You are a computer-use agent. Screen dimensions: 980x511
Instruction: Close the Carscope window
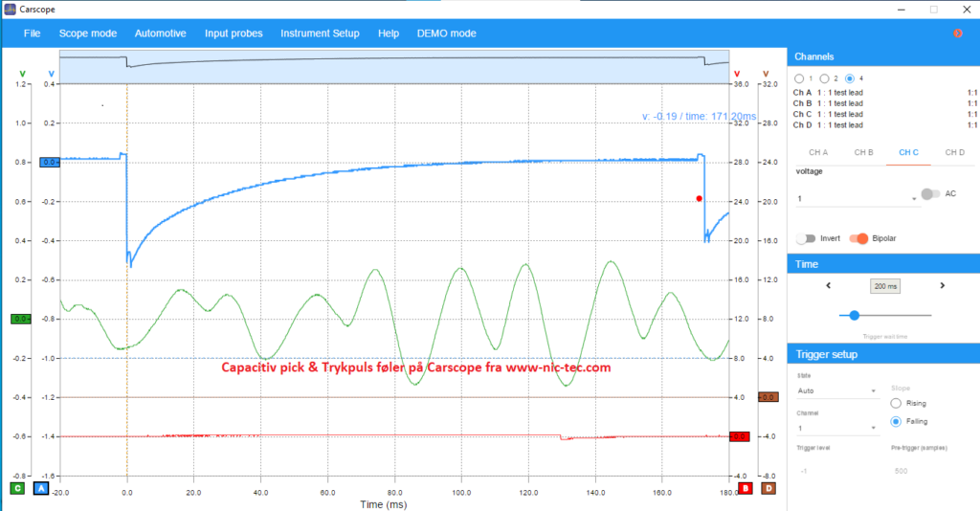point(966,10)
